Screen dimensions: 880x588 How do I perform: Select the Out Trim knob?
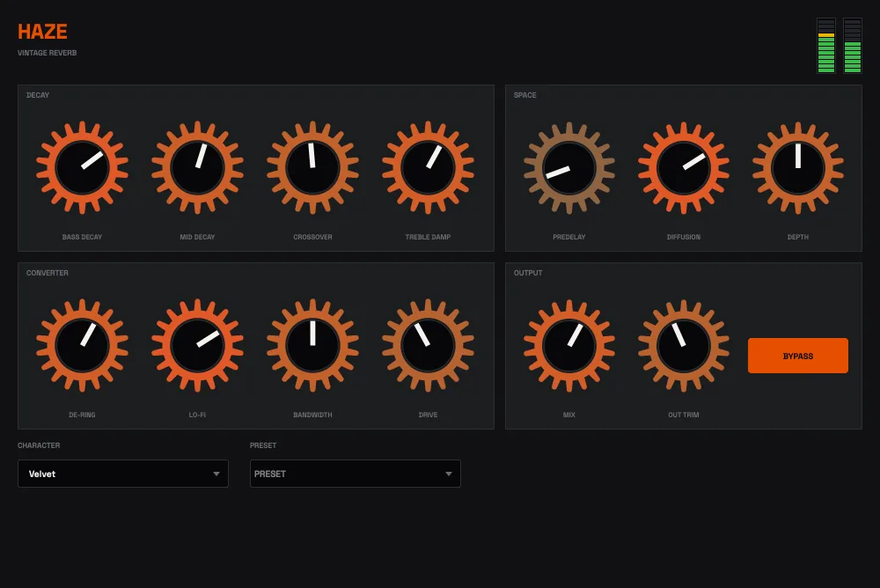684,345
